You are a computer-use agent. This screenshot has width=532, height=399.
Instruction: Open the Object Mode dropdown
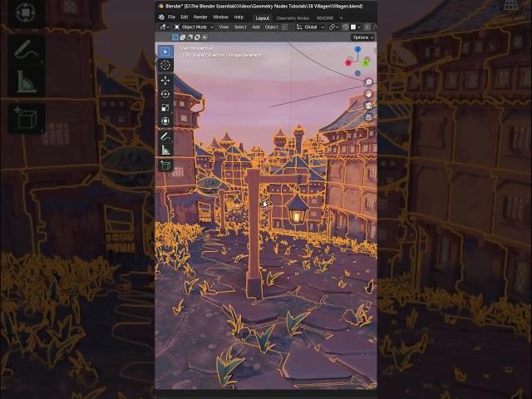[194, 27]
